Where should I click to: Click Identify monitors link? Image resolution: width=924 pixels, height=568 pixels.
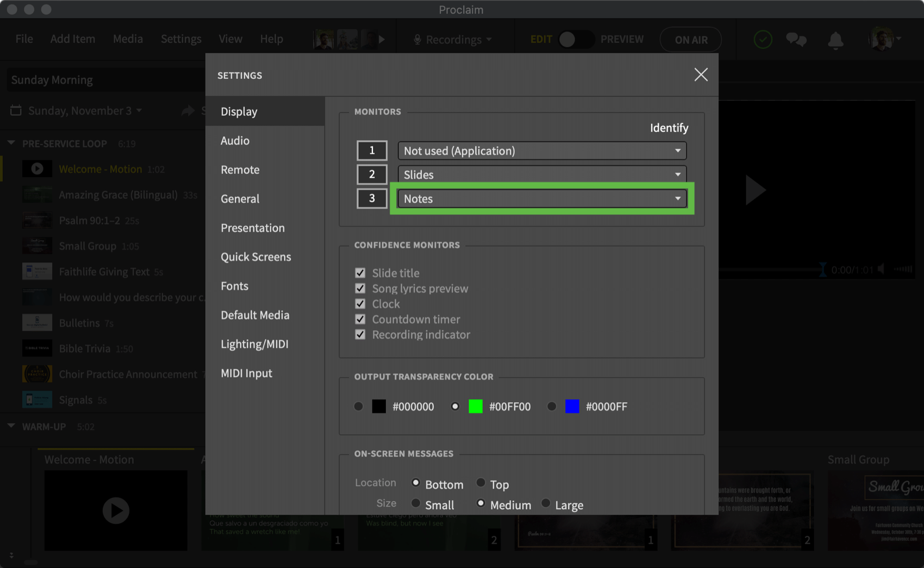[x=669, y=128]
